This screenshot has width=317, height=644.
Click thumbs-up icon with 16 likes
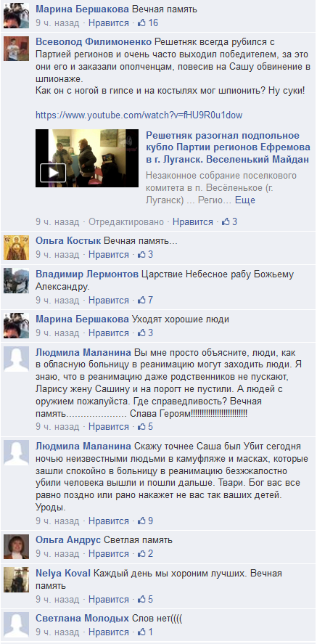click(x=142, y=23)
